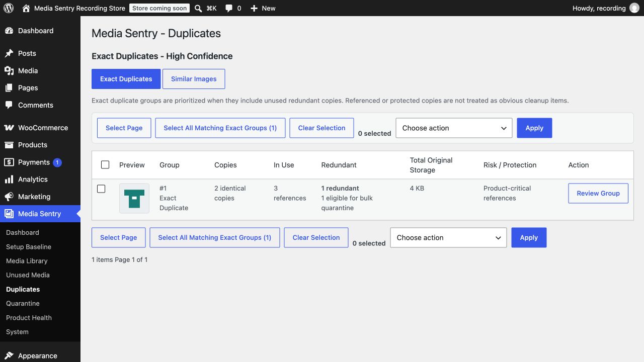The height and width of the screenshot is (362, 644).
Task: Click bottom Select All Matching Exact Groups button
Action: 215,238
